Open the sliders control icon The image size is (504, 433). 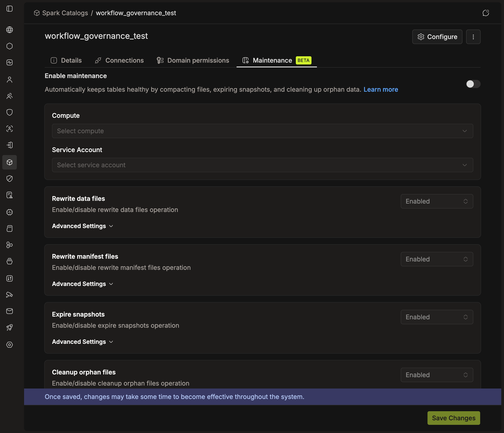click(10, 278)
